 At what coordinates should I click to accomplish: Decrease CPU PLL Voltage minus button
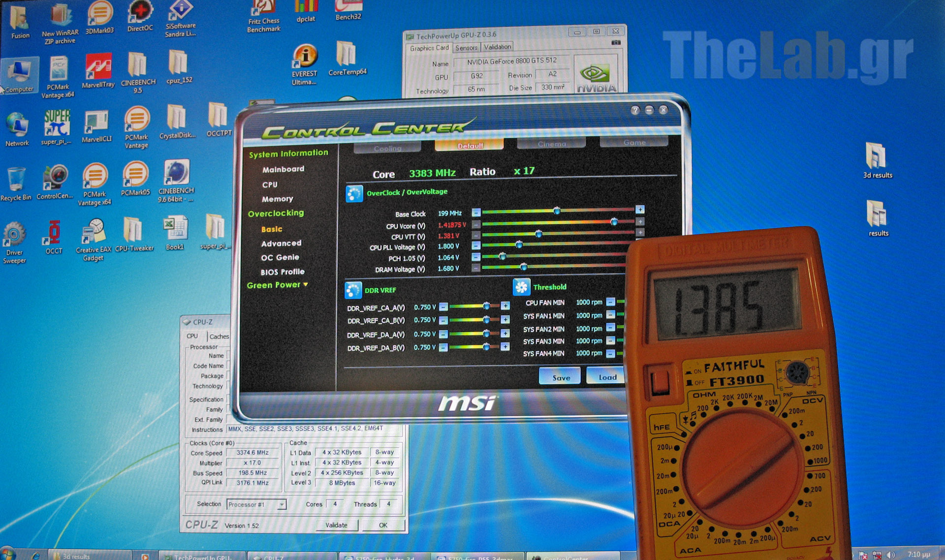pos(475,245)
